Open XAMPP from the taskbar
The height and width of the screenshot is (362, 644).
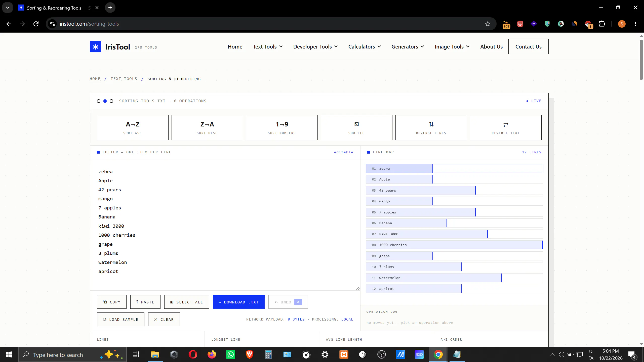pyautogui.click(x=344, y=355)
